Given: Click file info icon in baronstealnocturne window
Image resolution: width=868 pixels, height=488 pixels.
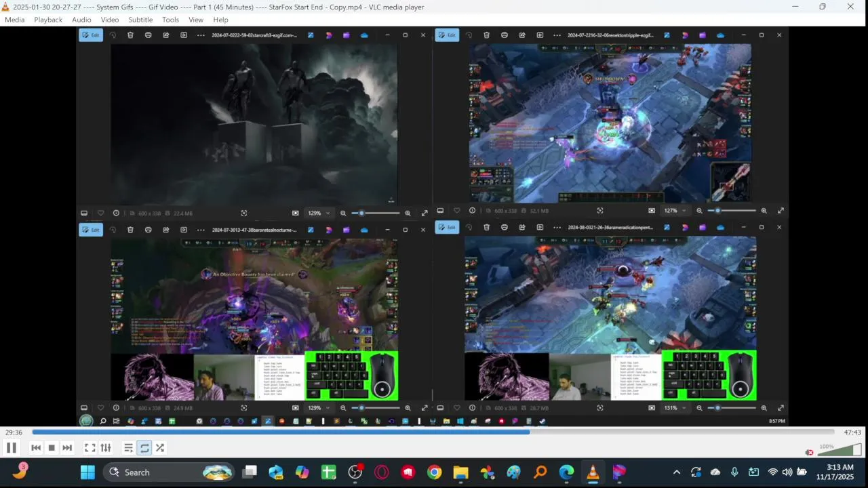Looking at the screenshot, I should [x=116, y=408].
